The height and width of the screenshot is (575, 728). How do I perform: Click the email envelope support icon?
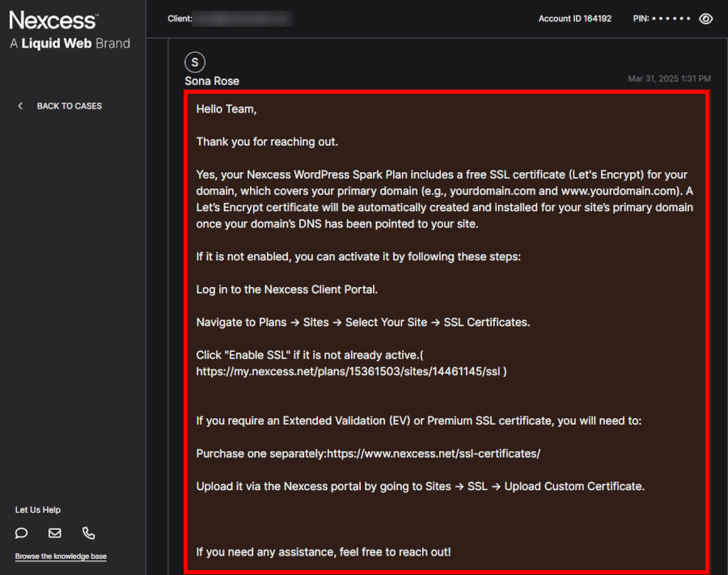55,533
